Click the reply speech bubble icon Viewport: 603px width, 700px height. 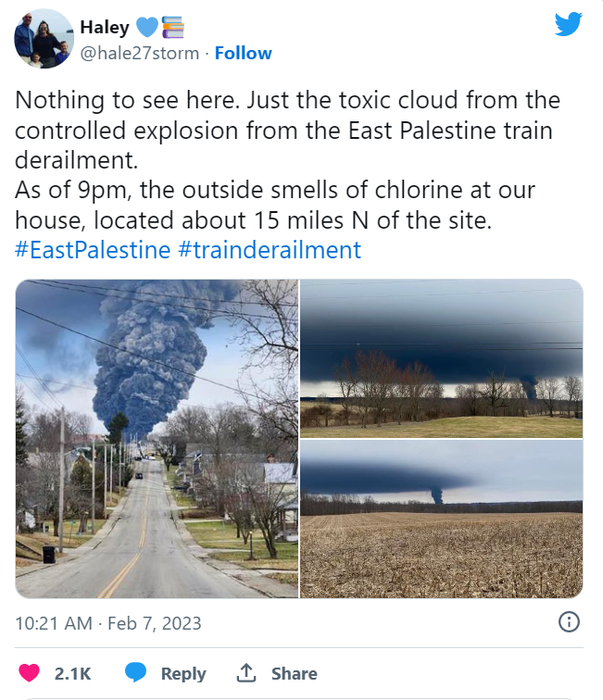coord(135,673)
